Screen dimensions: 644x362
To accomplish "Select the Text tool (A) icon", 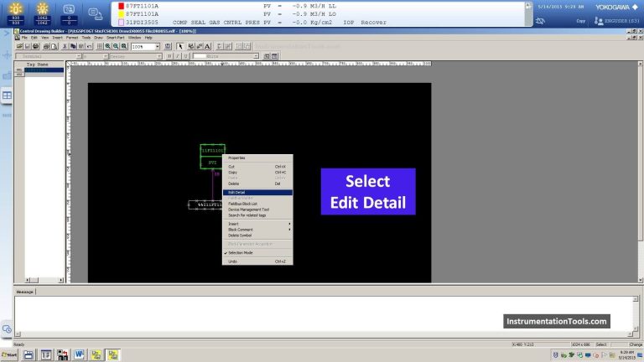I will point(207,47).
